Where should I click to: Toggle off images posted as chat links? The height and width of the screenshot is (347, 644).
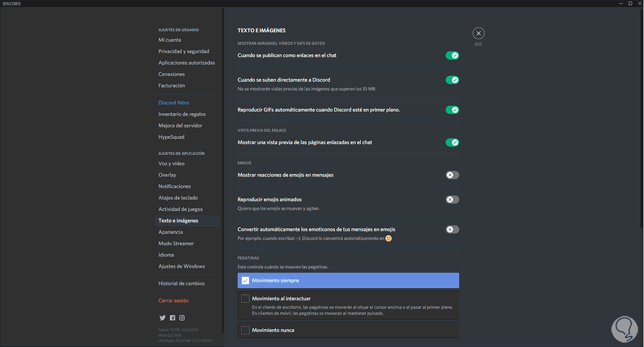(x=452, y=55)
